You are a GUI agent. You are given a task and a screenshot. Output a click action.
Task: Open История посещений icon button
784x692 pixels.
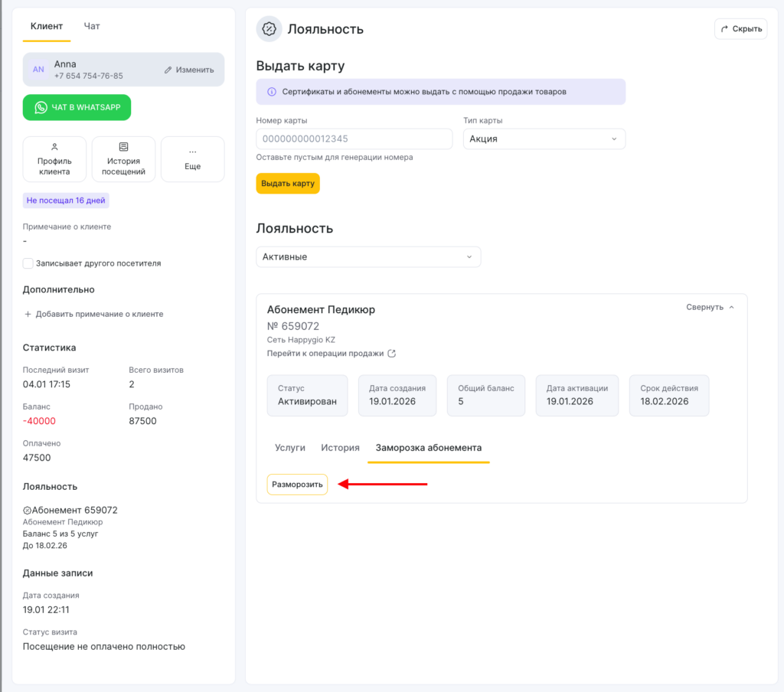point(123,147)
